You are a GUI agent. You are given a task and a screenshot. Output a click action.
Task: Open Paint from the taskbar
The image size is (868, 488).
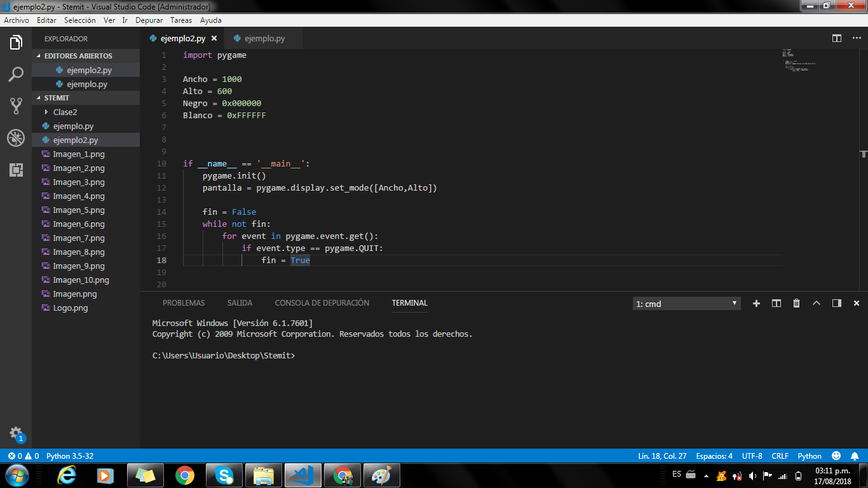[381, 475]
